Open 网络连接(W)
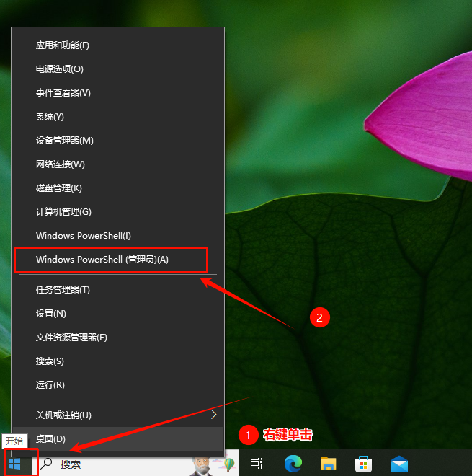 click(x=117, y=164)
